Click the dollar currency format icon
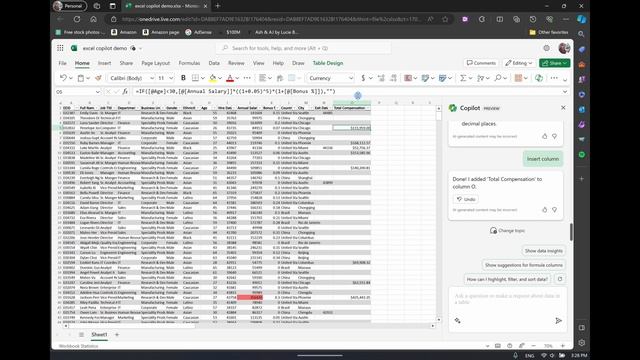This screenshot has width=640, height=360. coord(363,78)
